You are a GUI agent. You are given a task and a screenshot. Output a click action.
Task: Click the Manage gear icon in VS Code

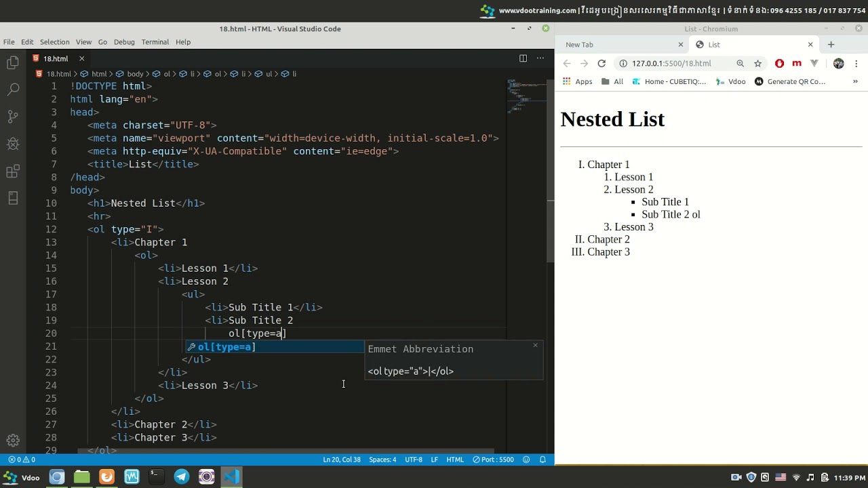click(13, 440)
